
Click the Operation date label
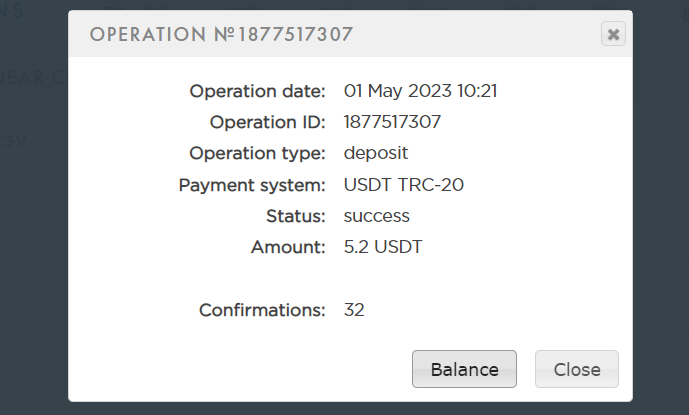point(258,91)
